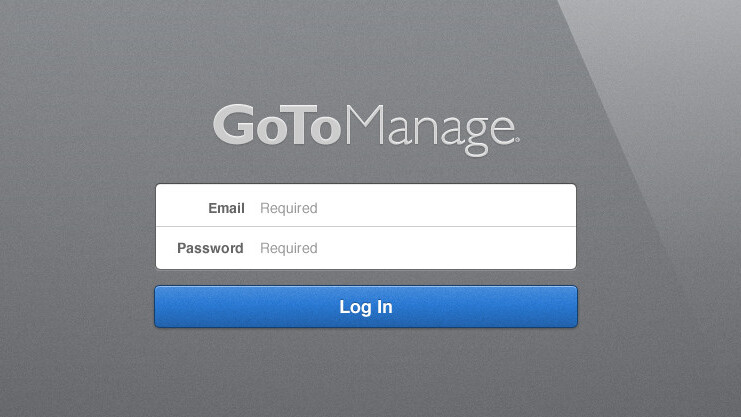
Task: Click the empty right side of Password row
Action: click(x=447, y=248)
